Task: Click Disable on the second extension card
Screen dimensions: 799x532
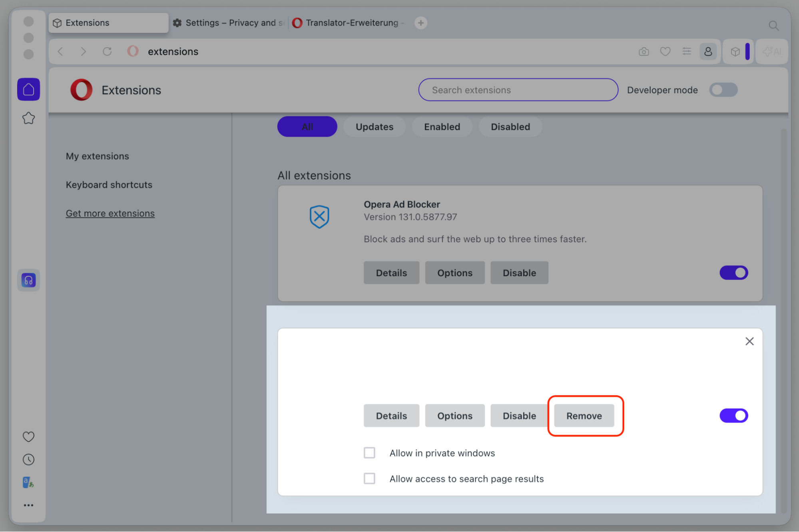Action: point(519,416)
